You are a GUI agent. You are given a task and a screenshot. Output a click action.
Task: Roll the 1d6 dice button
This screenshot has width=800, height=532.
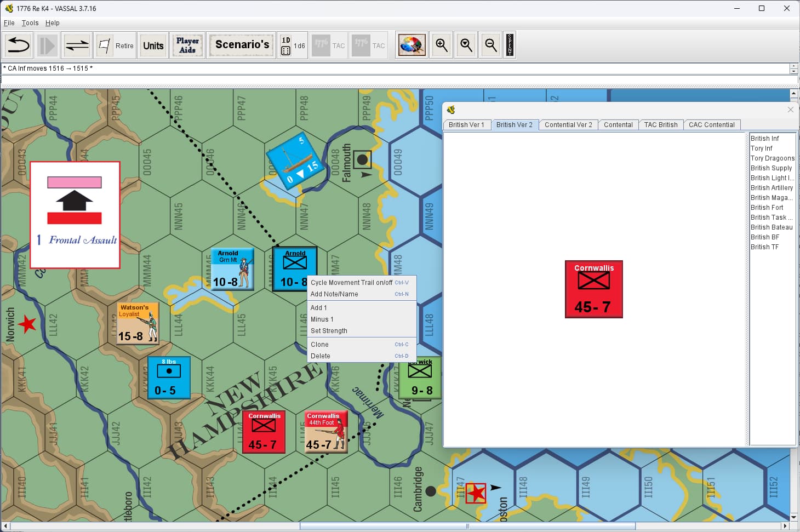[x=293, y=45]
